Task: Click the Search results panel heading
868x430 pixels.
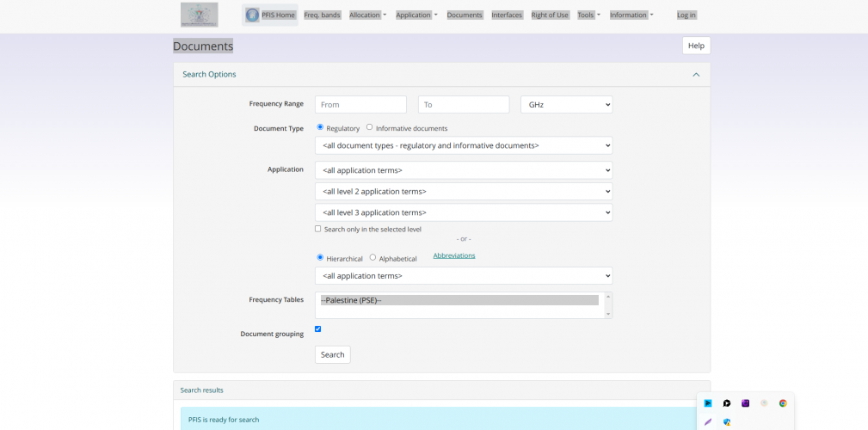Action: [202, 390]
